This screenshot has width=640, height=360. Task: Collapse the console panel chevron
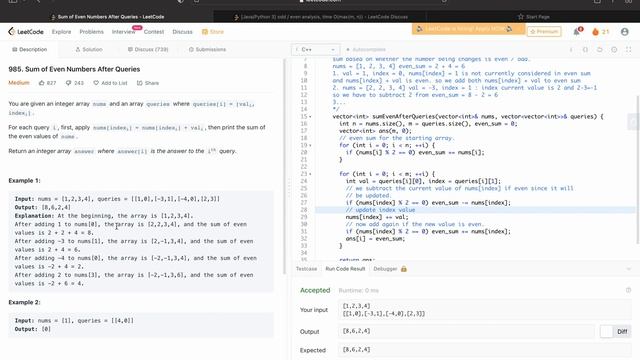[x=629, y=269]
